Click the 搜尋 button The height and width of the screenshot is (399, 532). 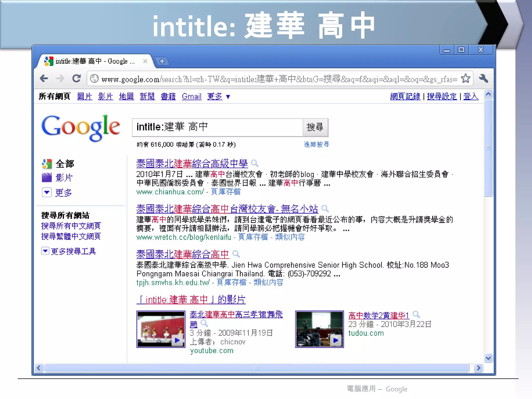[315, 127]
